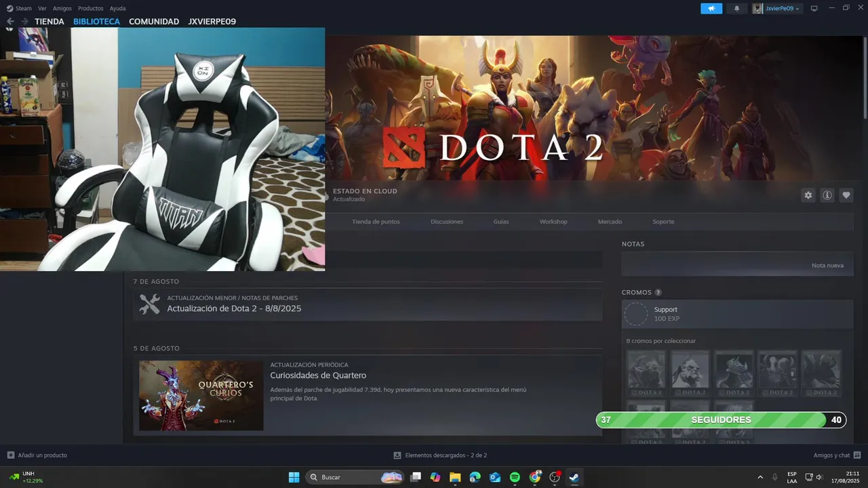The image size is (868, 488).
Task: Click first Dota 2 trading card thumbnail
Action: tap(646, 373)
